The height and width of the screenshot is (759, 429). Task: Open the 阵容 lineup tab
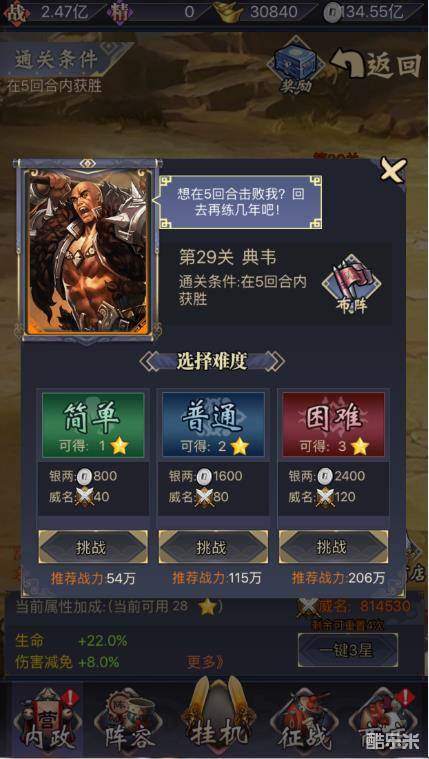[x=130, y=722]
